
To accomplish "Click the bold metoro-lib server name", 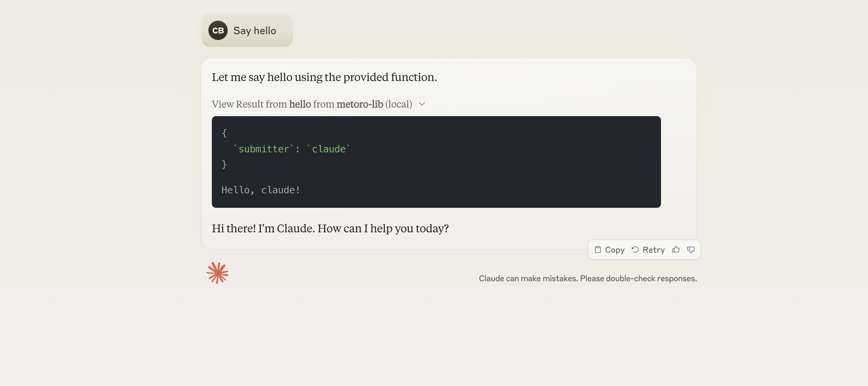I will tap(360, 104).
